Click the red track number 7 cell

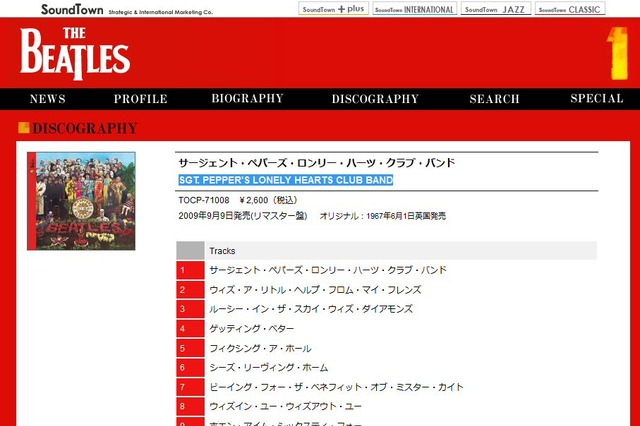point(190,387)
